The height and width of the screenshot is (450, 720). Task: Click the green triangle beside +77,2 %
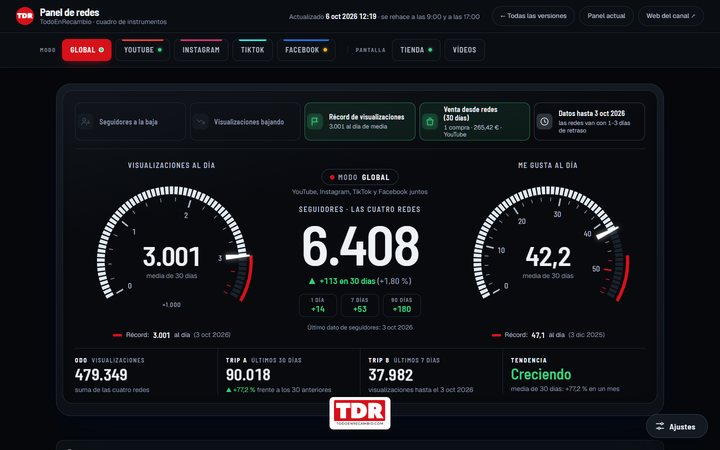(x=229, y=390)
